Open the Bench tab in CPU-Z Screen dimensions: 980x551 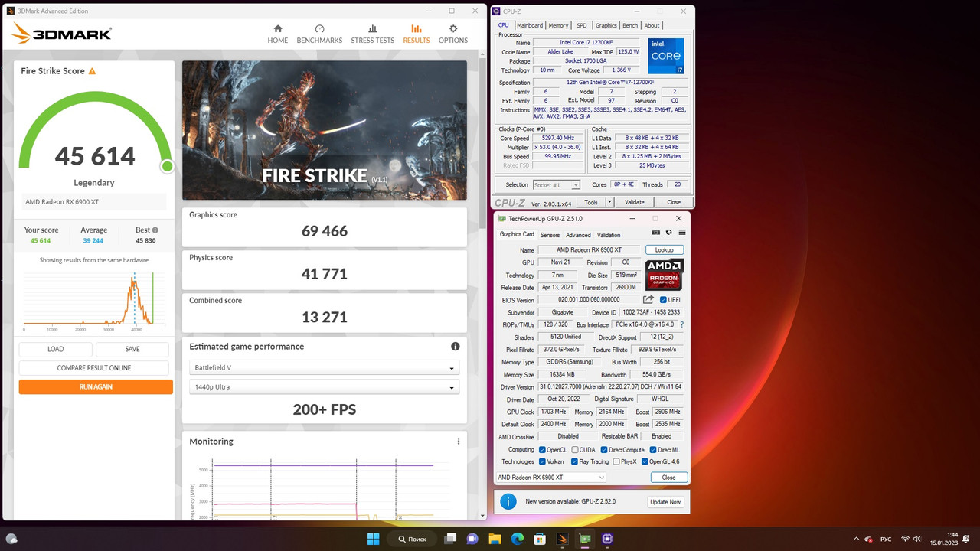(630, 25)
